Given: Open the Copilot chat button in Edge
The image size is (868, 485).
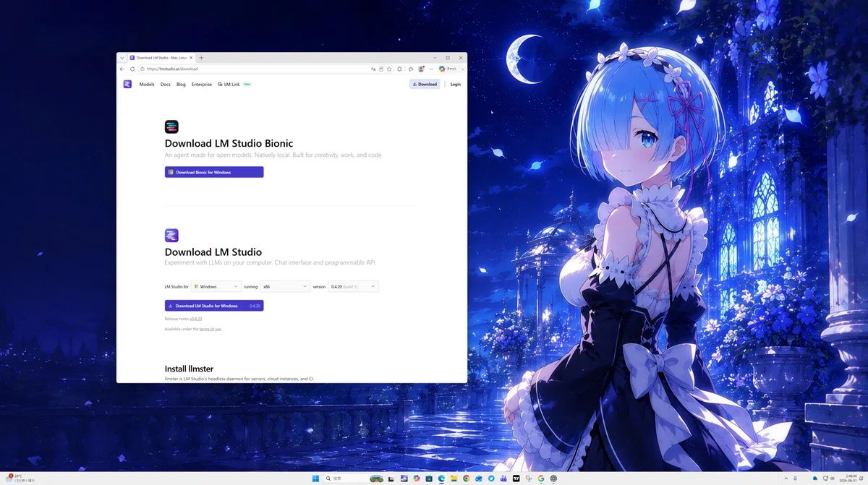Looking at the screenshot, I should 448,69.
